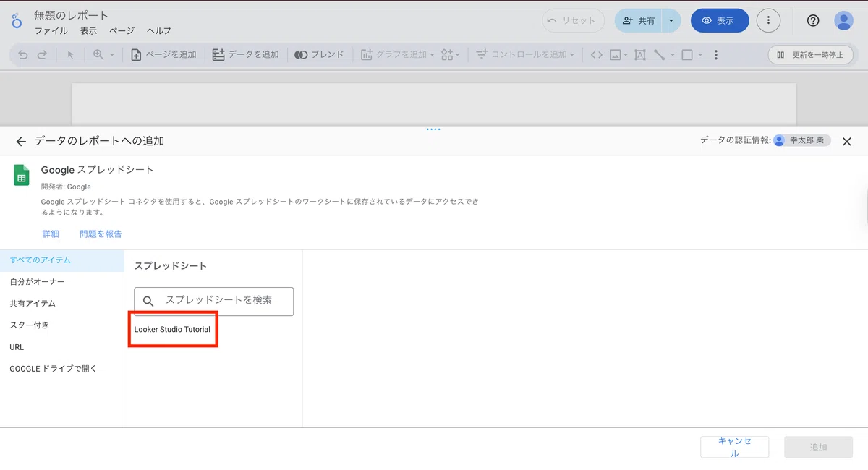Select GOOGLE ドライブで開く in sidebar
The height and width of the screenshot is (470, 868).
[62, 369]
